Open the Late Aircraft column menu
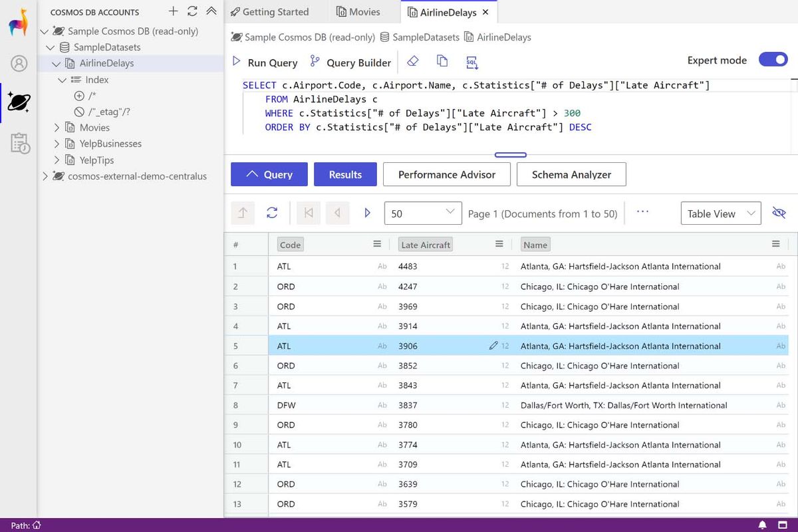 [499, 244]
